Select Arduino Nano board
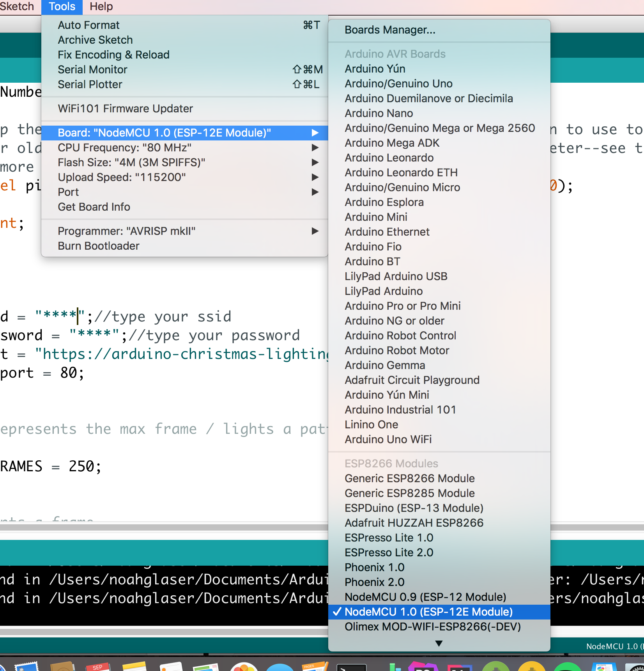The width and height of the screenshot is (644, 671). [x=439, y=113]
